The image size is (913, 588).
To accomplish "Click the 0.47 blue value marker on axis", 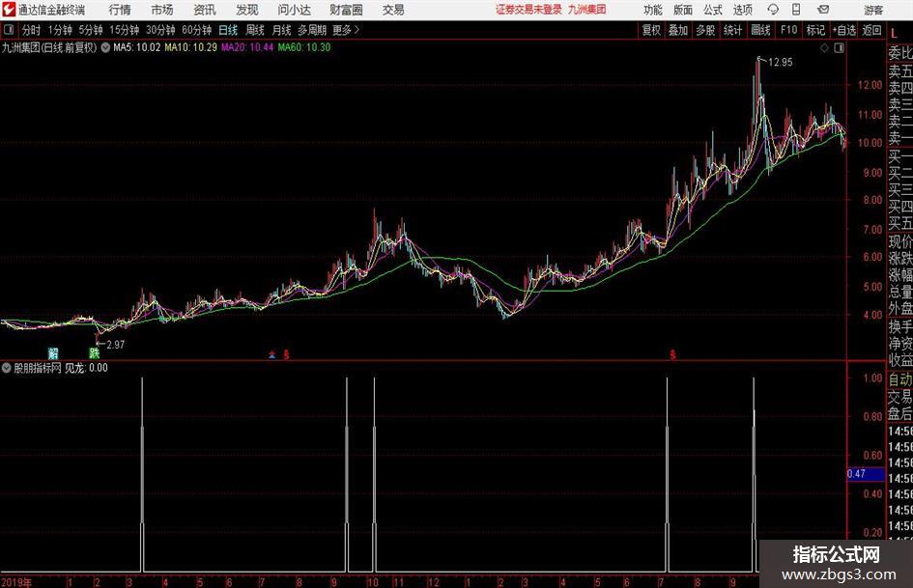I will 866,474.
